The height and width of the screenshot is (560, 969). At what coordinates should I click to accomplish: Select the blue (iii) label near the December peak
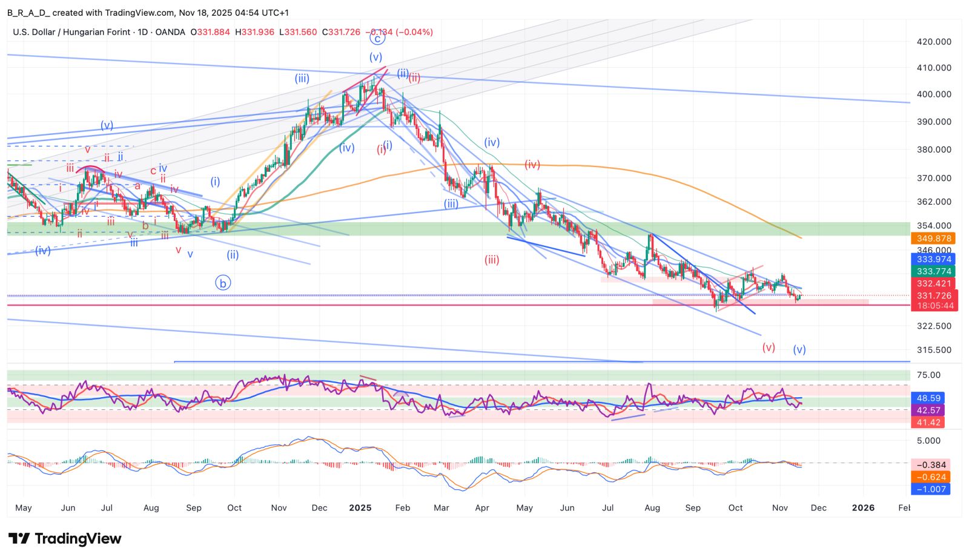point(302,78)
